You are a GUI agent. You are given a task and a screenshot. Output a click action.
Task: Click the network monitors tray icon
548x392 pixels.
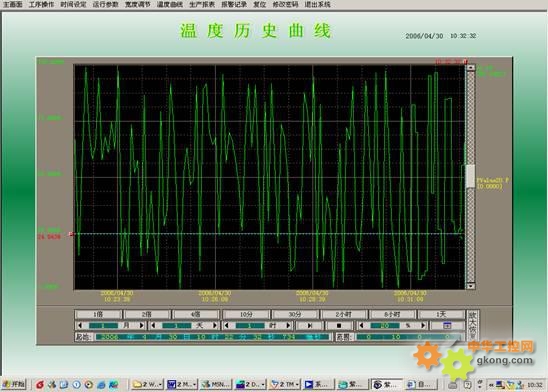[500, 385]
